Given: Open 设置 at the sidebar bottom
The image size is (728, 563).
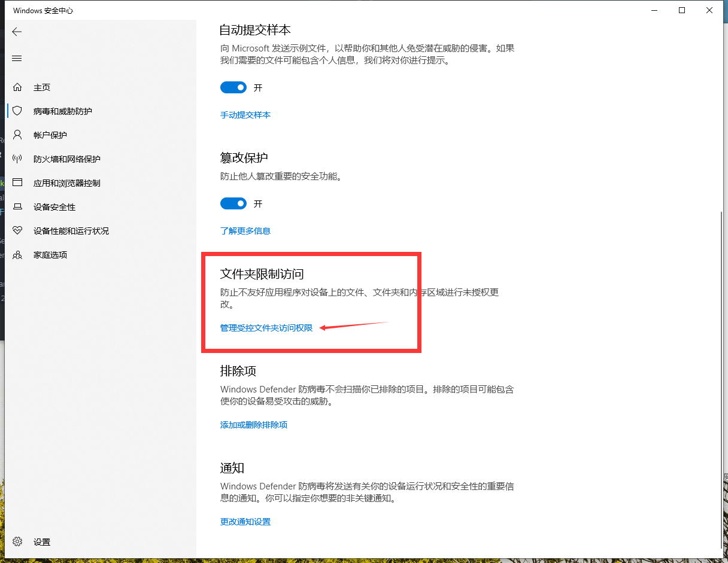Looking at the screenshot, I should tap(42, 542).
